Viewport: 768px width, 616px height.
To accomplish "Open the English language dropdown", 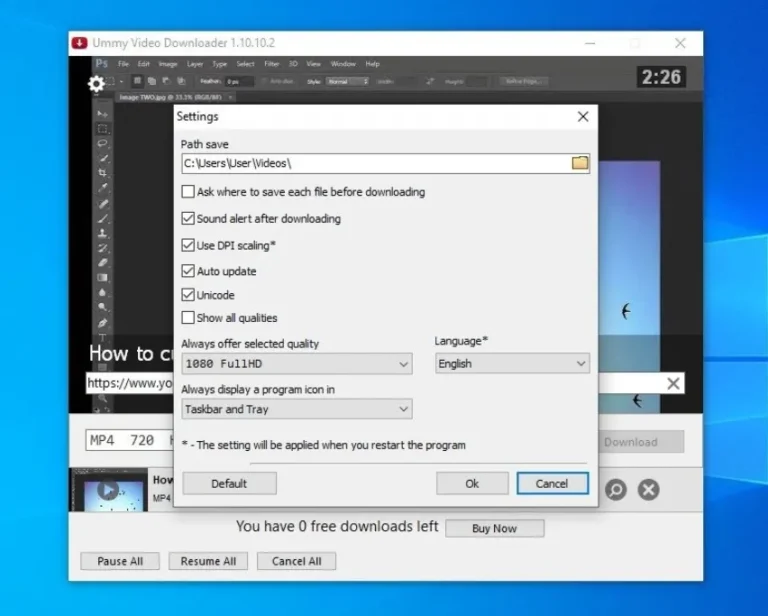I will point(512,364).
